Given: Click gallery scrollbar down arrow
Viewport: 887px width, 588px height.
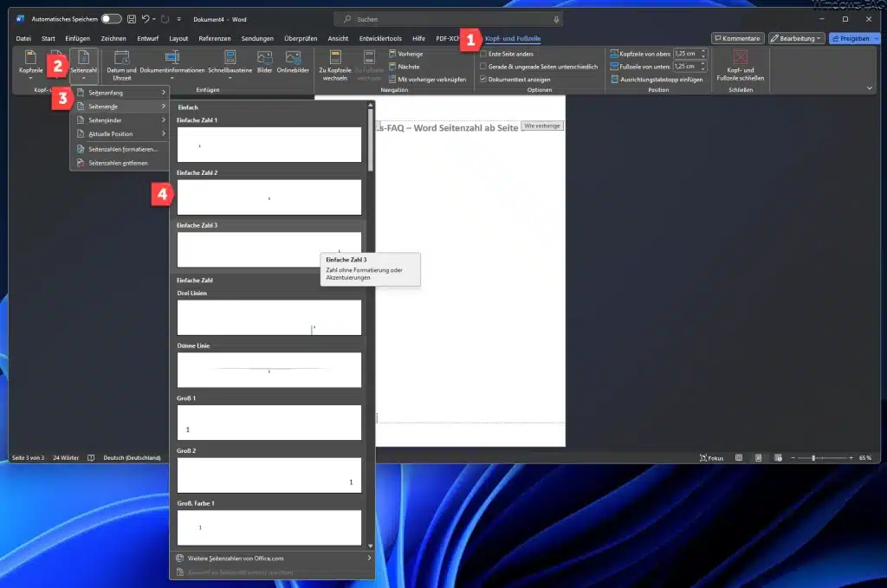Looking at the screenshot, I should coord(371,546).
